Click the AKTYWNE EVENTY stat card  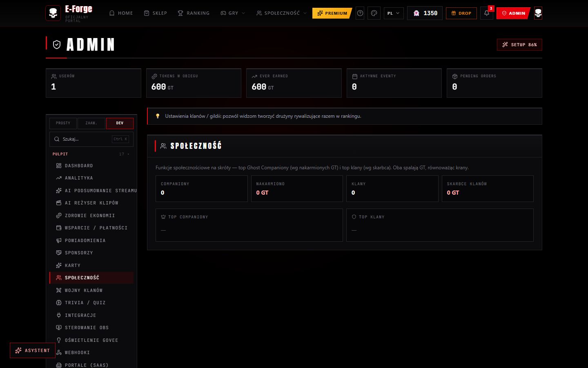(394, 83)
